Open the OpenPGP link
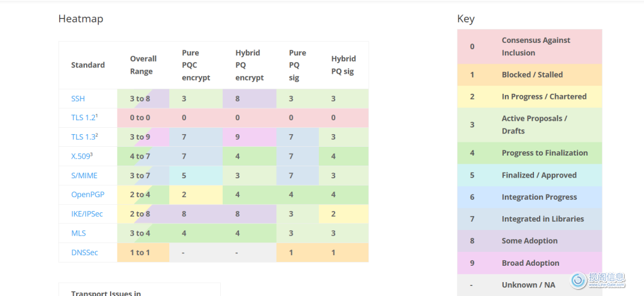Viewport: 644px width, 296px height. tap(87, 195)
